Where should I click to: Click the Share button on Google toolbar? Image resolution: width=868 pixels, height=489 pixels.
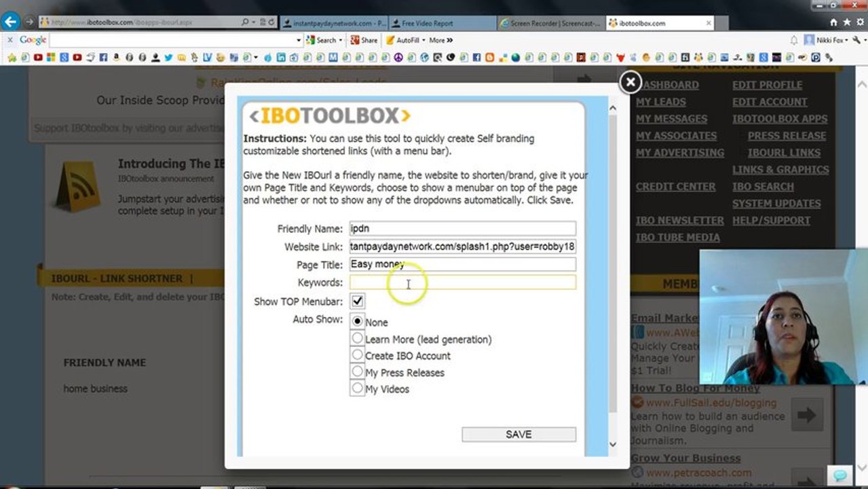[364, 40]
